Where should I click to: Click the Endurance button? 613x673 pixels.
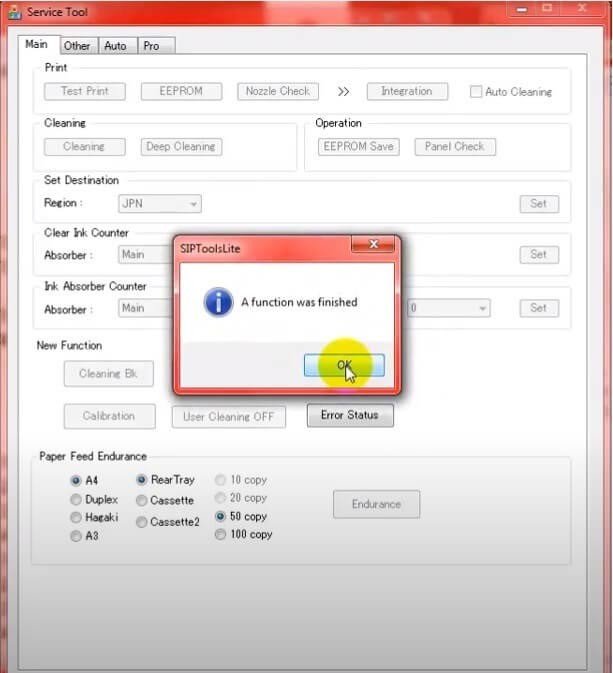[376, 504]
